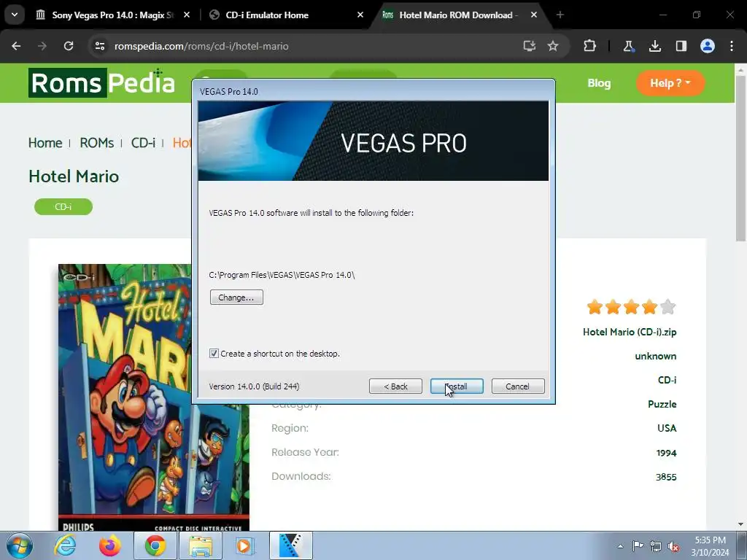Click the install app icon in address bar

[x=530, y=46]
